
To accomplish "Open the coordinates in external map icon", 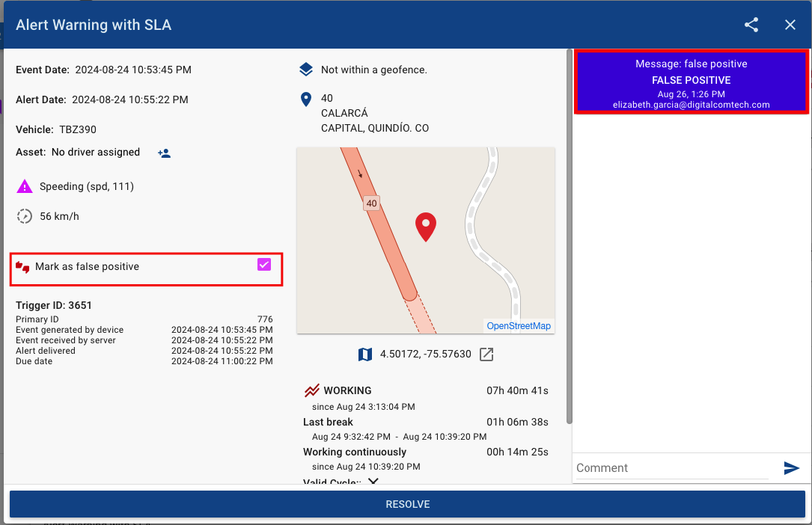I will [x=486, y=354].
